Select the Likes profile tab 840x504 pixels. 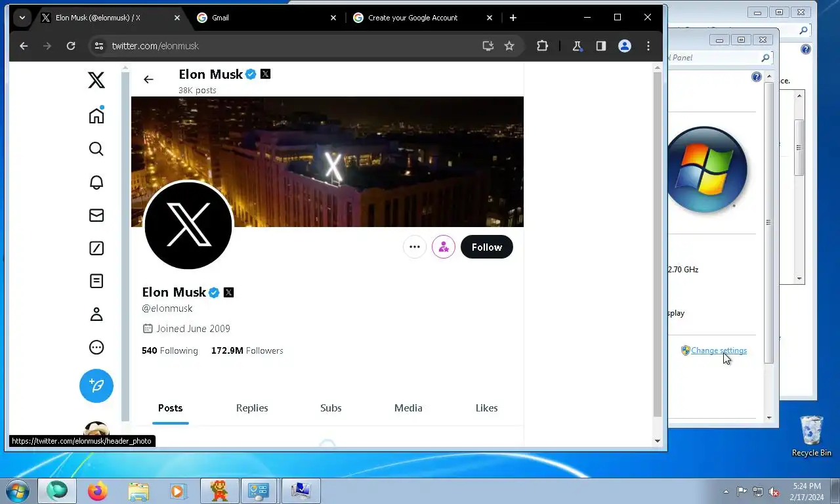point(486,408)
